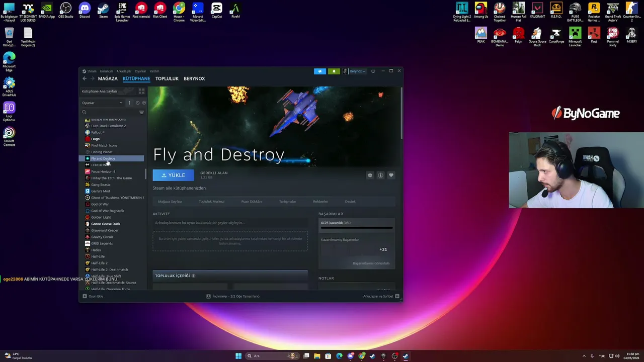644x362 pixels.
Task: Open Riot Client desktop shortcut
Action: click(x=160, y=10)
